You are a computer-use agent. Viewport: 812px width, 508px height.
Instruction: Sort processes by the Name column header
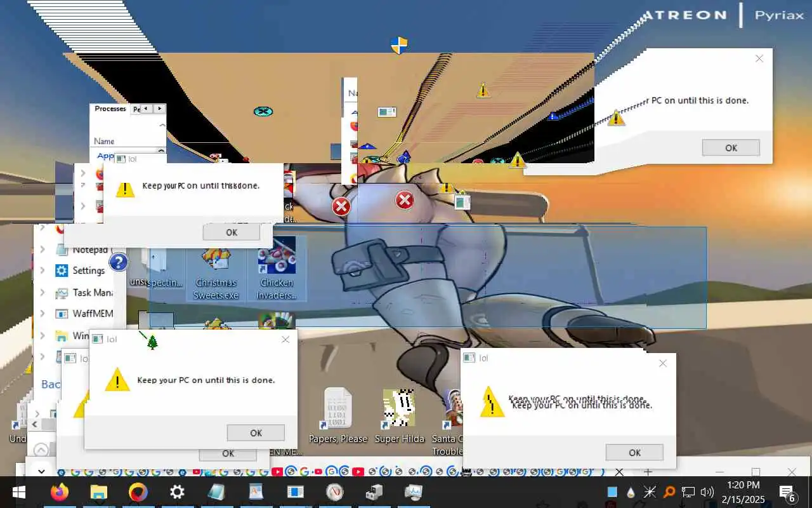point(104,142)
